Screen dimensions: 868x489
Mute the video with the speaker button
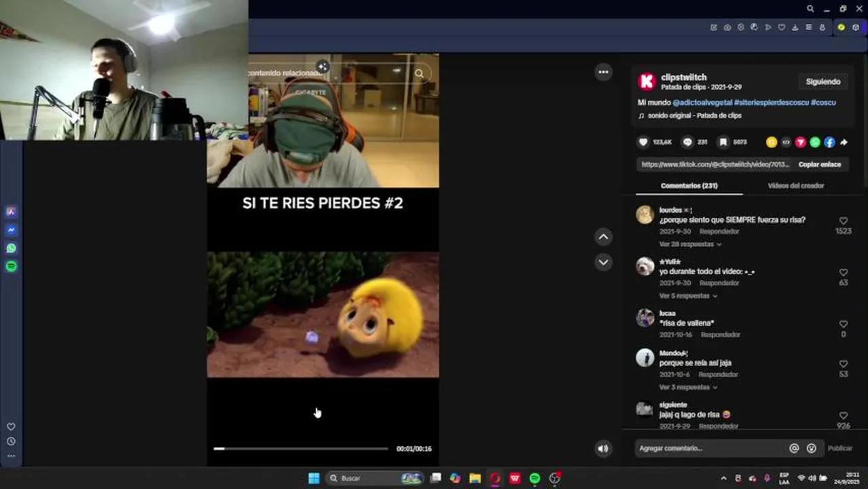point(602,448)
